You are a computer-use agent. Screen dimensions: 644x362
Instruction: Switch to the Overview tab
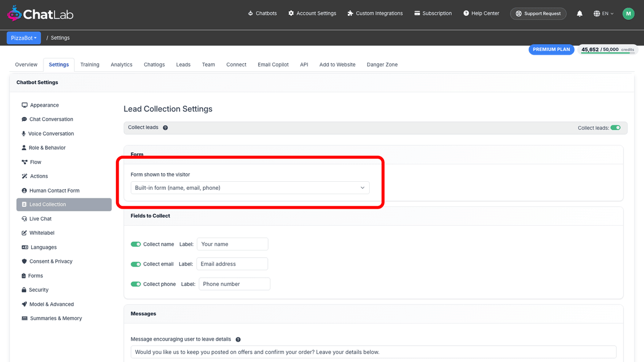[x=26, y=64]
